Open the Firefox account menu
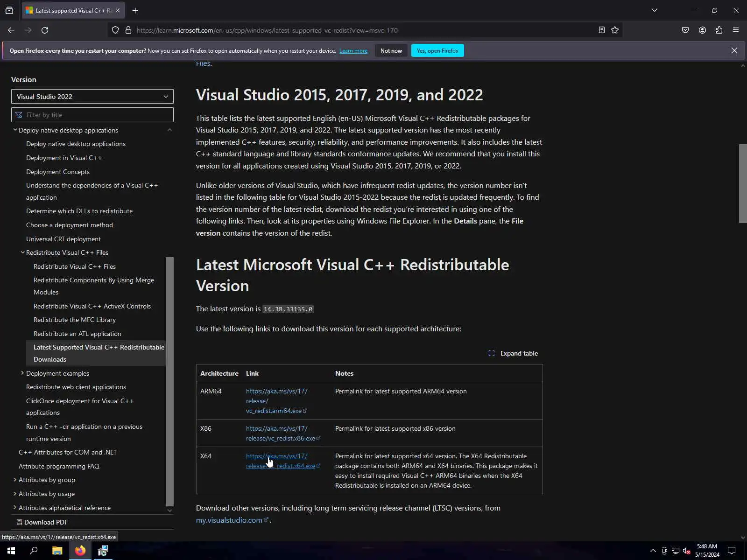 click(702, 30)
